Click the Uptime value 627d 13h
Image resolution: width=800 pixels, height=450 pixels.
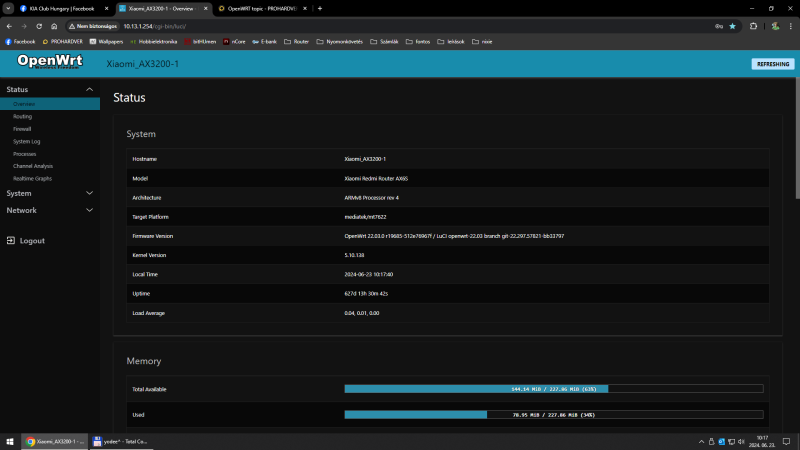(x=366, y=294)
